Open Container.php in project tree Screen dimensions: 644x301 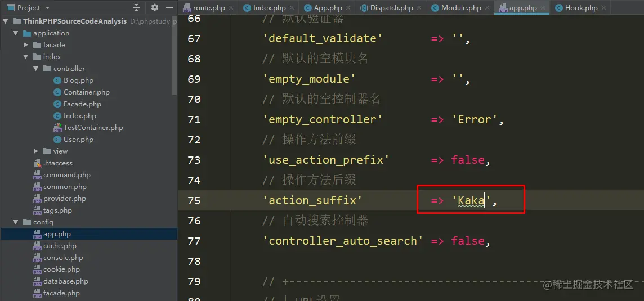coord(86,92)
